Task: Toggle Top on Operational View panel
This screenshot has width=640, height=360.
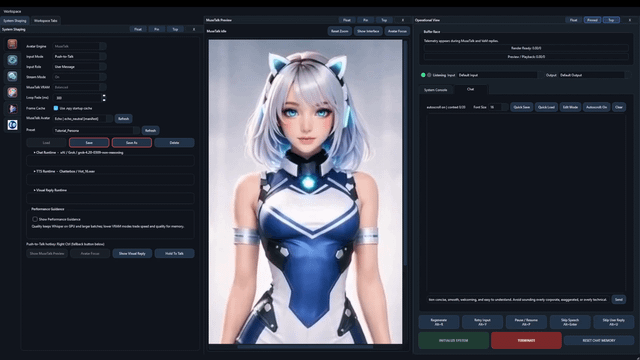Action: click(x=611, y=20)
